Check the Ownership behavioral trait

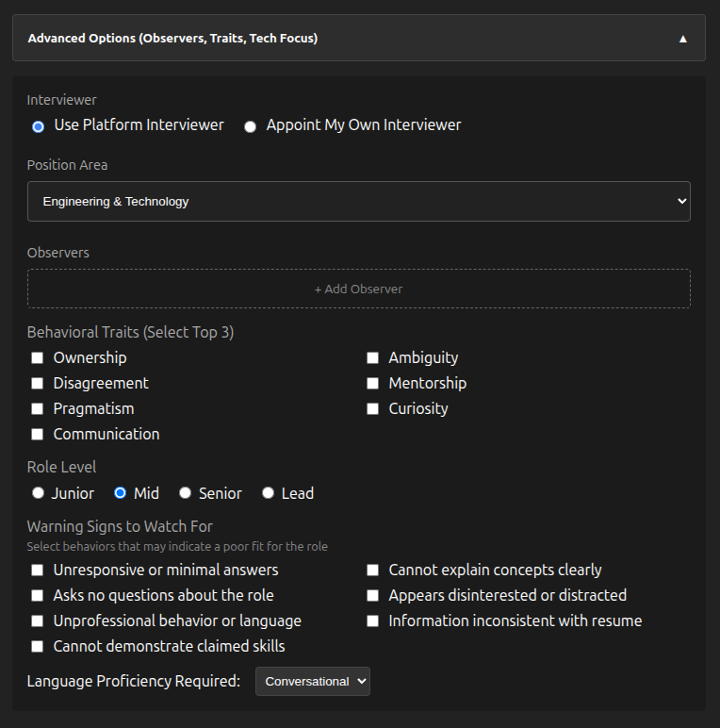(x=38, y=358)
